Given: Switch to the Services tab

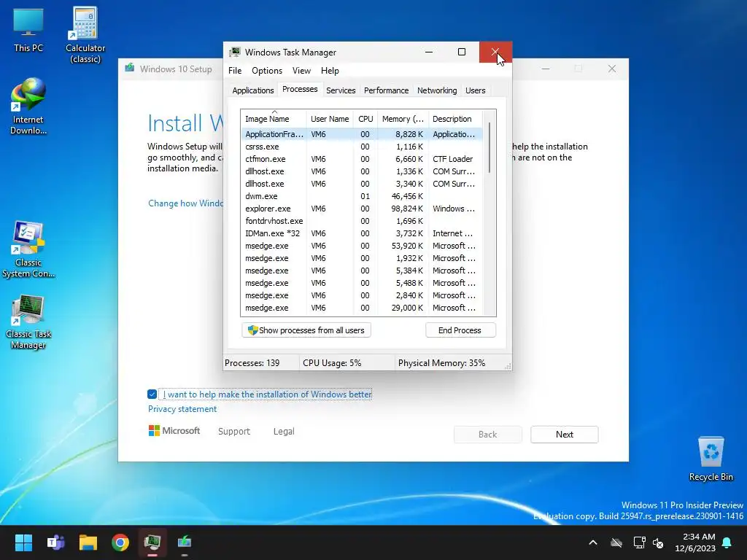Looking at the screenshot, I should [x=341, y=90].
